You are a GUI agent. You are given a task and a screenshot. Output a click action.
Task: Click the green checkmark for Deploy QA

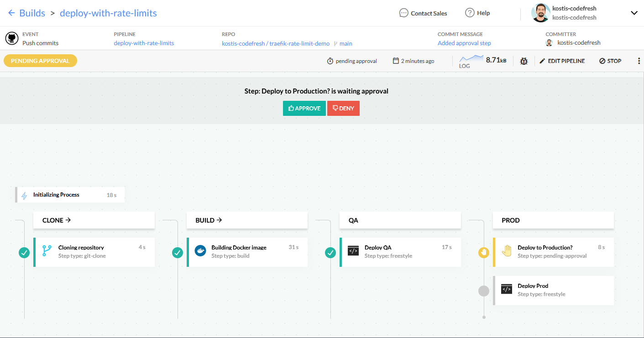coord(330,252)
